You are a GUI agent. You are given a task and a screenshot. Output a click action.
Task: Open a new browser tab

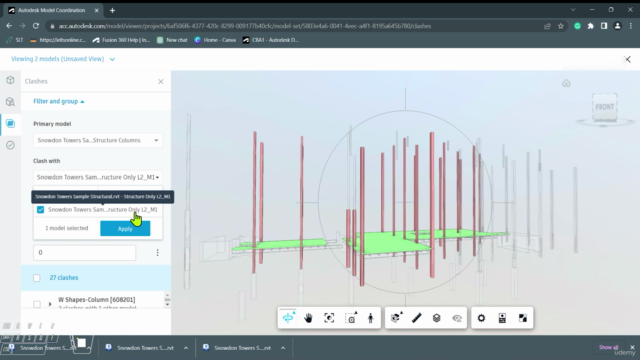[x=112, y=10]
